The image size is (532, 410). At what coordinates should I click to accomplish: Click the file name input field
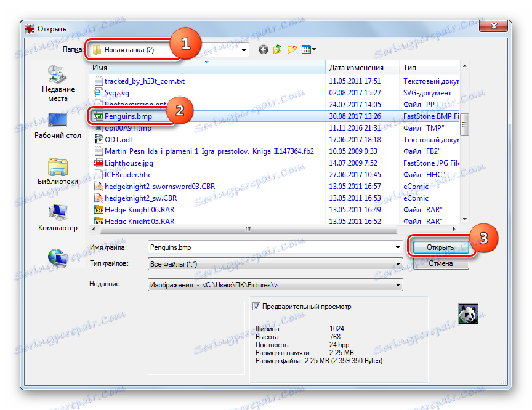[271, 247]
